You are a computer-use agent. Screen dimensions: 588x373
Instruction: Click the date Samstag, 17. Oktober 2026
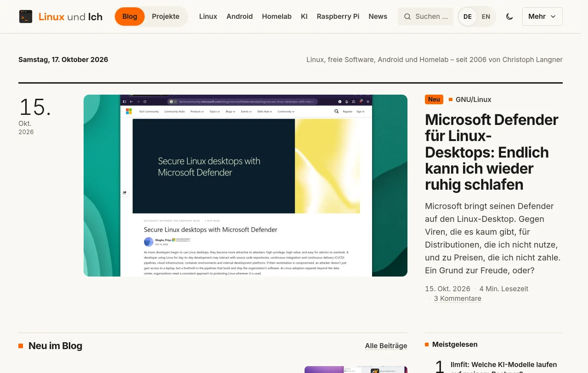click(x=63, y=60)
